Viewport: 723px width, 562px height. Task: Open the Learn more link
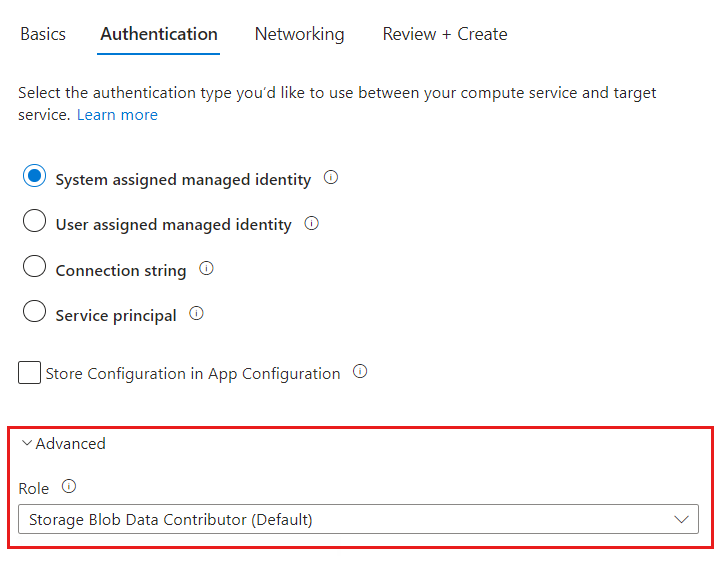117,115
